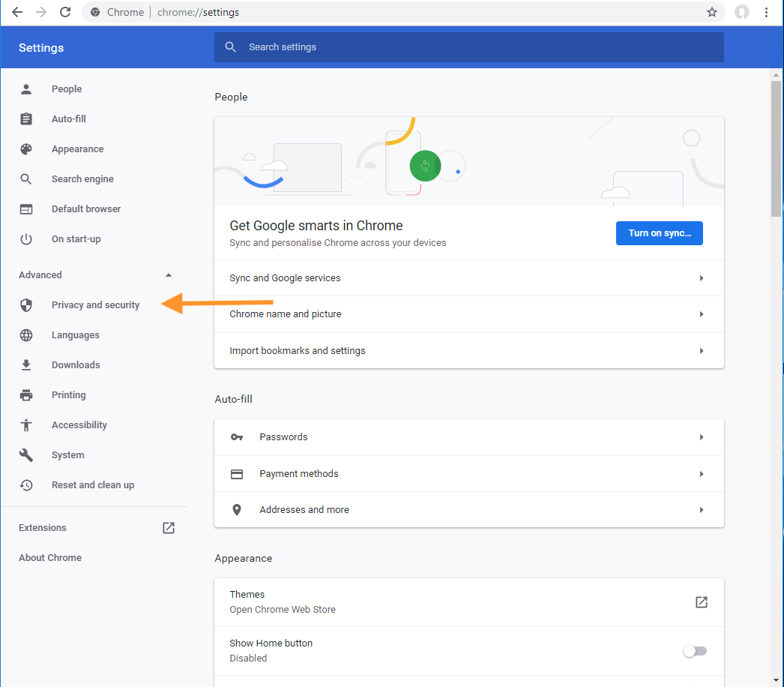Click the Printing printer icon
The height and width of the screenshot is (687, 784).
tap(26, 395)
